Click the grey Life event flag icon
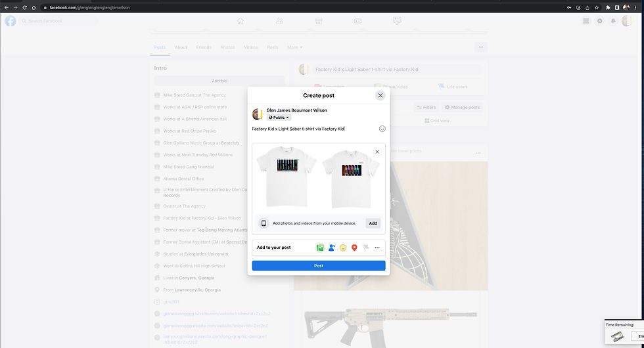Image resolution: width=644 pixels, height=348 pixels. tap(365, 248)
